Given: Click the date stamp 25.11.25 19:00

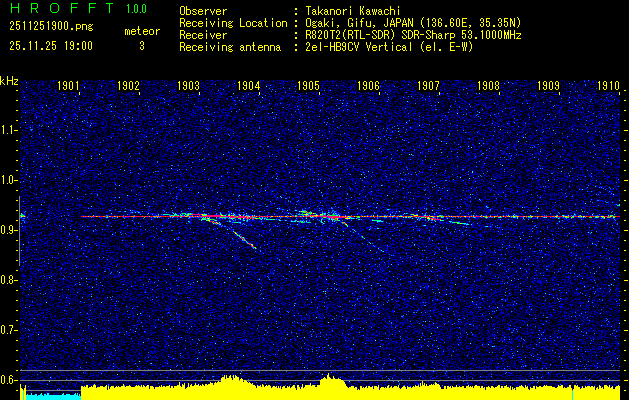Looking at the screenshot, I should 51,46.
